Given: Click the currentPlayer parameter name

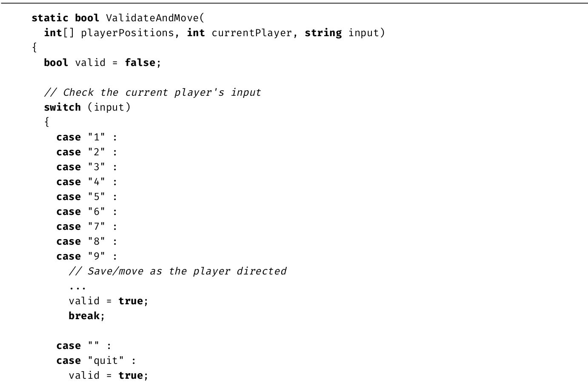Looking at the screenshot, I should point(252,33).
